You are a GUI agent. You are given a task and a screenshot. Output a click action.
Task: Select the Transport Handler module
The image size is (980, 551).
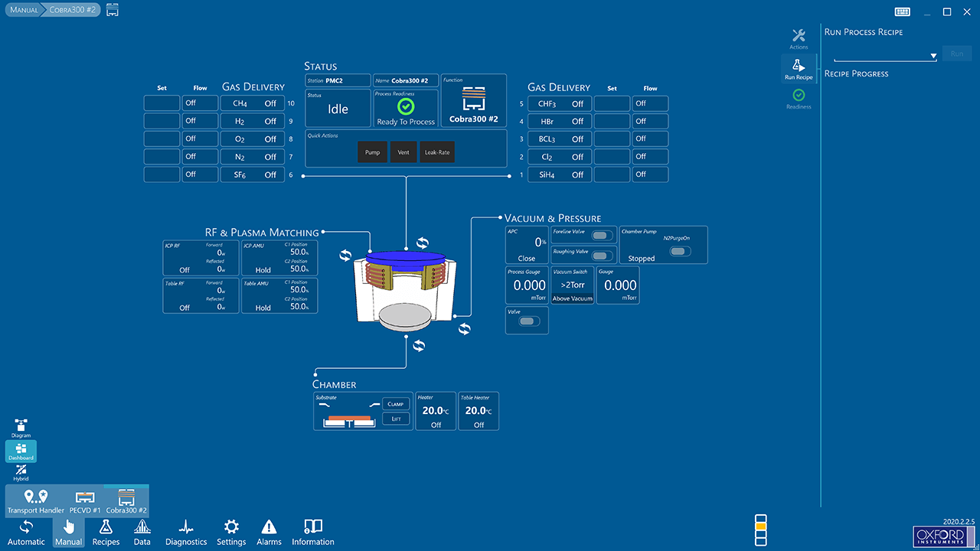tap(36, 502)
